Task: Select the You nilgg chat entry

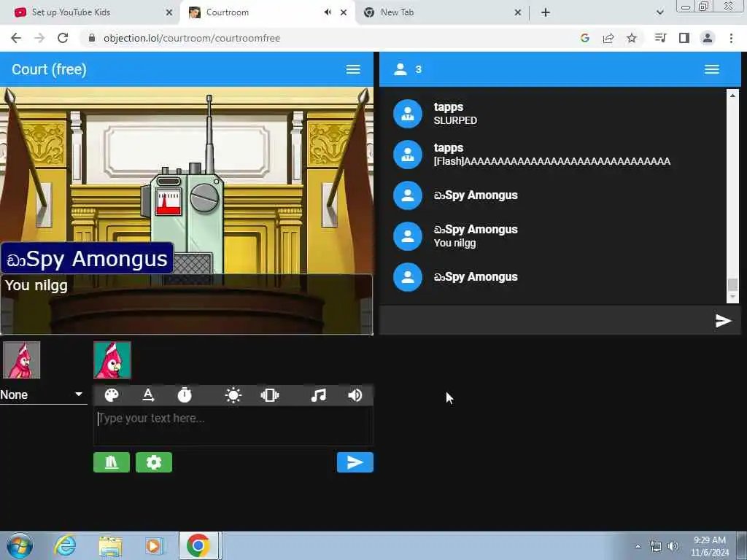Action: coord(551,236)
